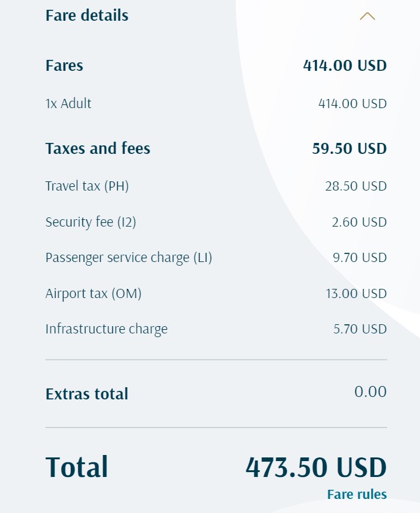Click the Travel tax (PH) label
The height and width of the screenshot is (513, 420).
point(87,186)
